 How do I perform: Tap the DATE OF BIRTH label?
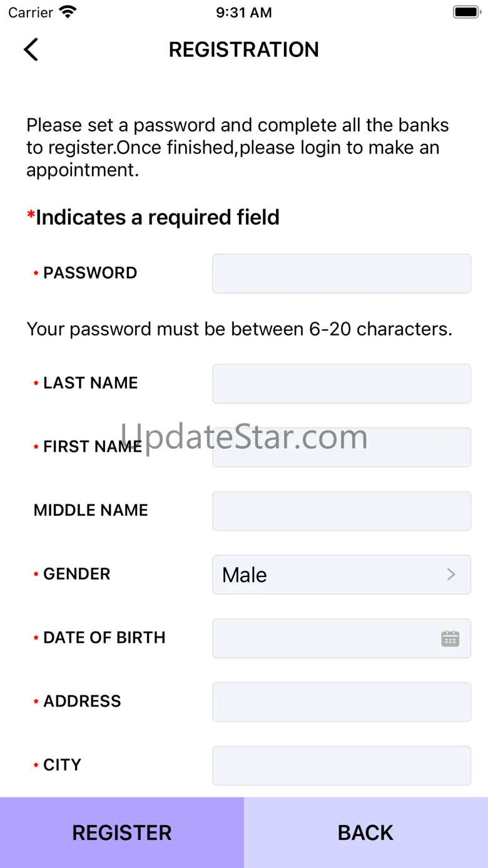(x=104, y=638)
